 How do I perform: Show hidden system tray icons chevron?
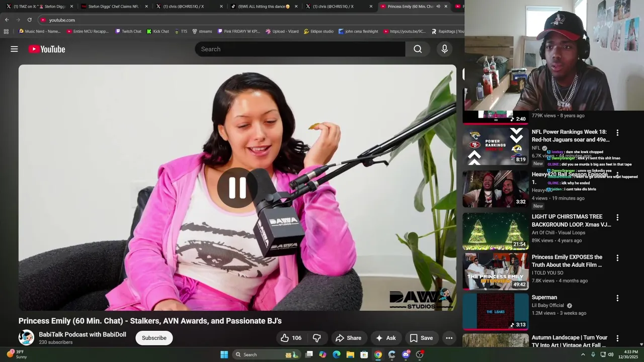[x=583, y=354]
